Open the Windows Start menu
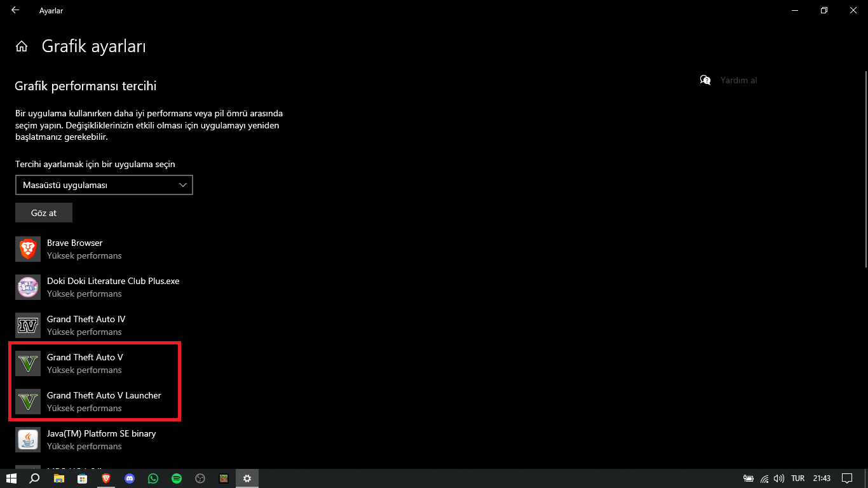This screenshot has width=868, height=488. point(11,478)
